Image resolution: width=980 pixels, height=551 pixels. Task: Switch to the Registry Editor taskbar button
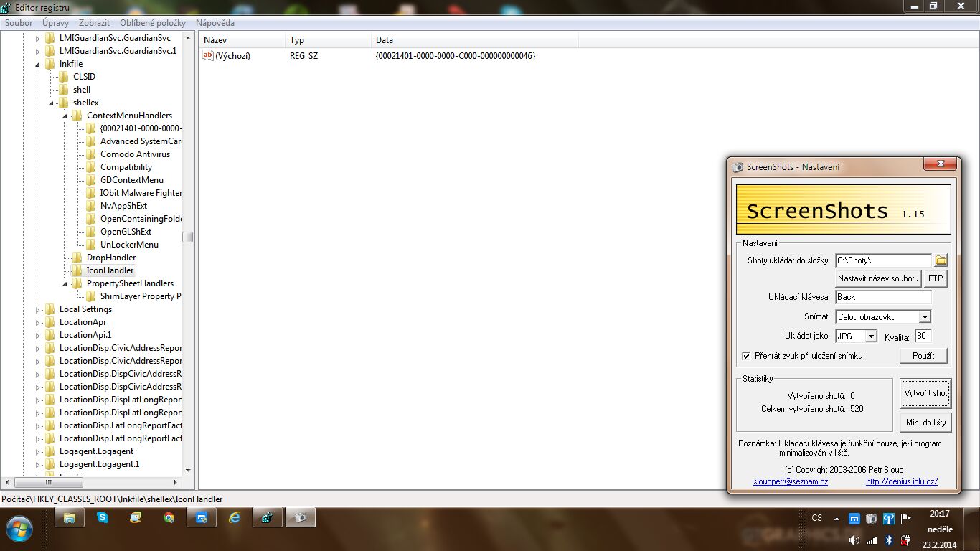[267, 517]
